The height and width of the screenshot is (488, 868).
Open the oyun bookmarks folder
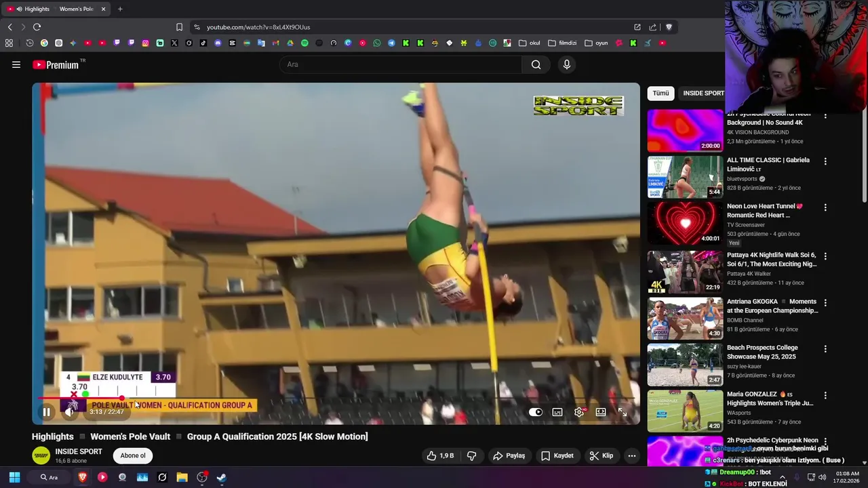(x=596, y=43)
